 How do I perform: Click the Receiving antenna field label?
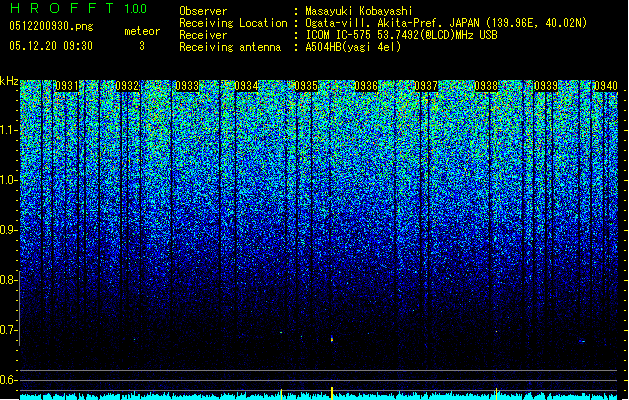pyautogui.click(x=230, y=47)
